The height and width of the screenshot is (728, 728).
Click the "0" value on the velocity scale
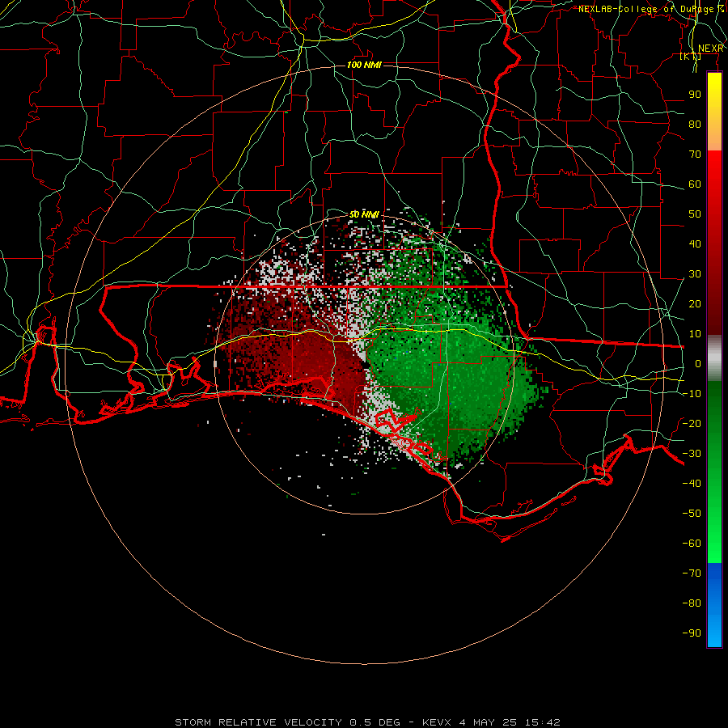pyautogui.click(x=698, y=363)
